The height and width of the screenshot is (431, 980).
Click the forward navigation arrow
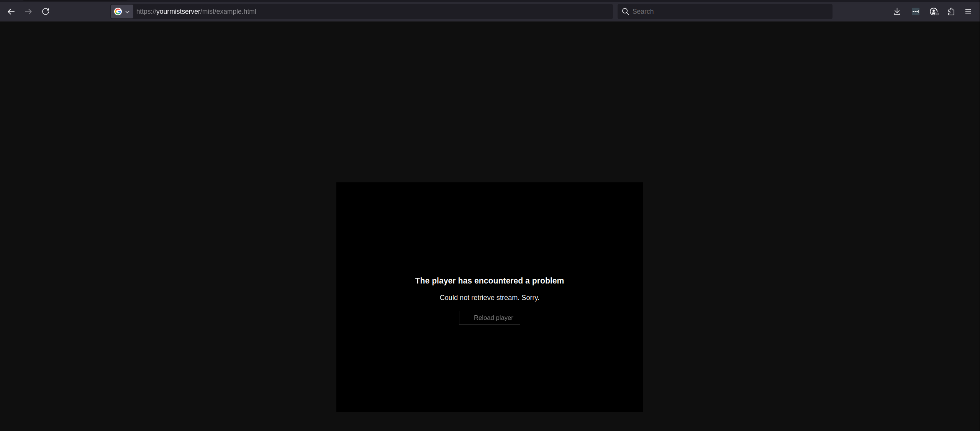(x=28, y=11)
